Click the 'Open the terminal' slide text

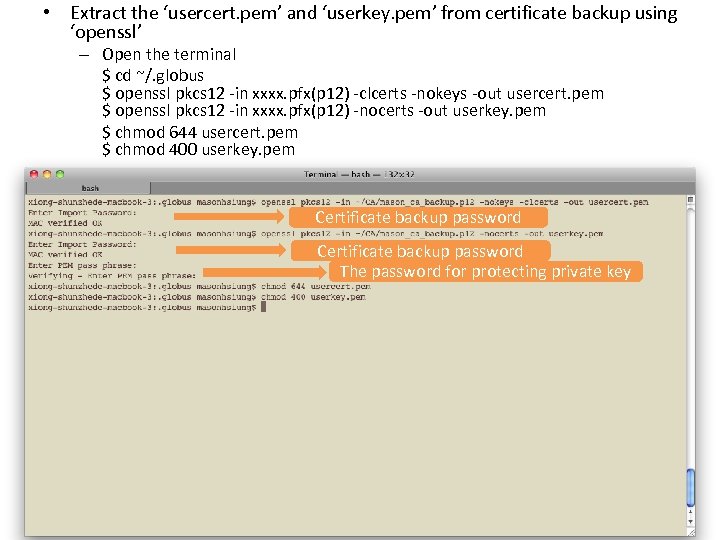pos(169,55)
